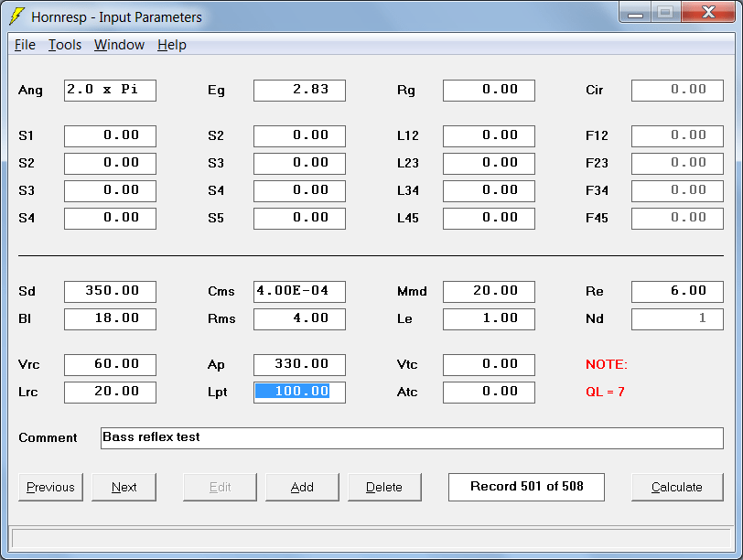The image size is (743, 560).
Task: Select the S4 field in the L34 row
Action: click(x=299, y=191)
